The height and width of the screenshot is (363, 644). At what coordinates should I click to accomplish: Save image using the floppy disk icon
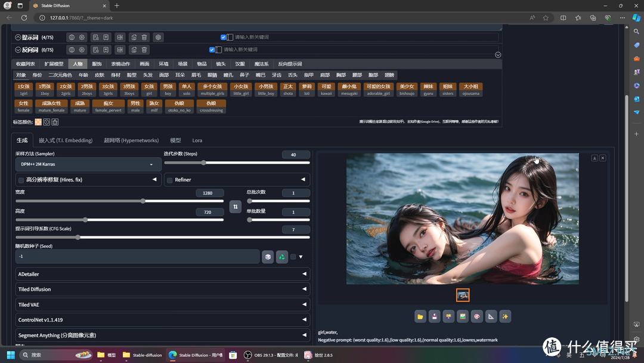pyautogui.click(x=435, y=316)
